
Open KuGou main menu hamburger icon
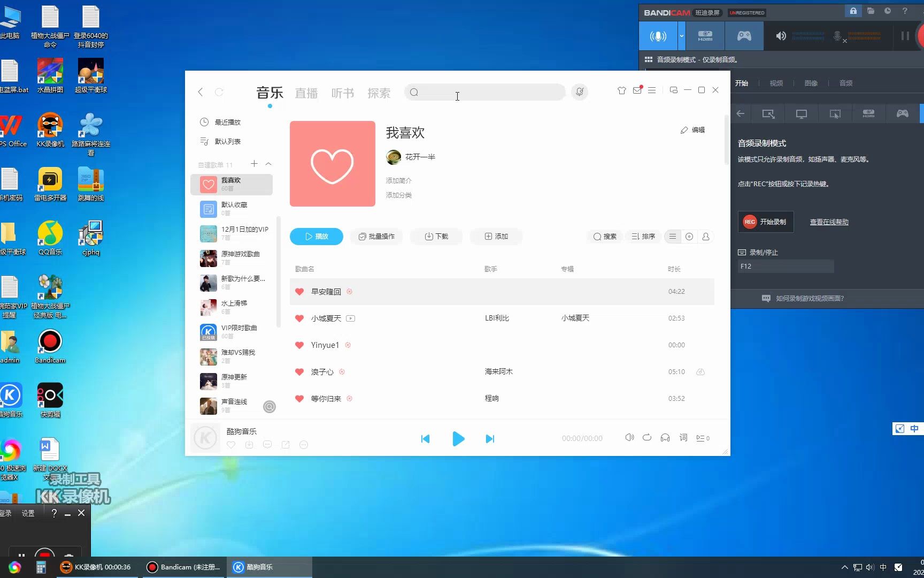652,90
